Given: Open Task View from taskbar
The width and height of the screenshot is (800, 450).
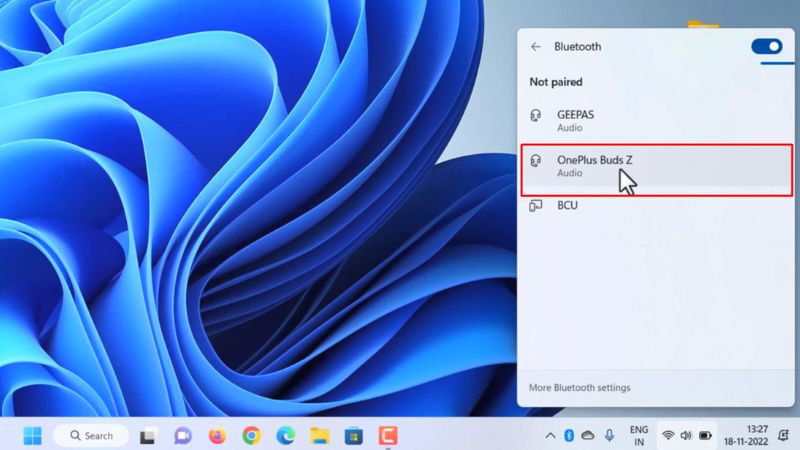Looking at the screenshot, I should 148,436.
